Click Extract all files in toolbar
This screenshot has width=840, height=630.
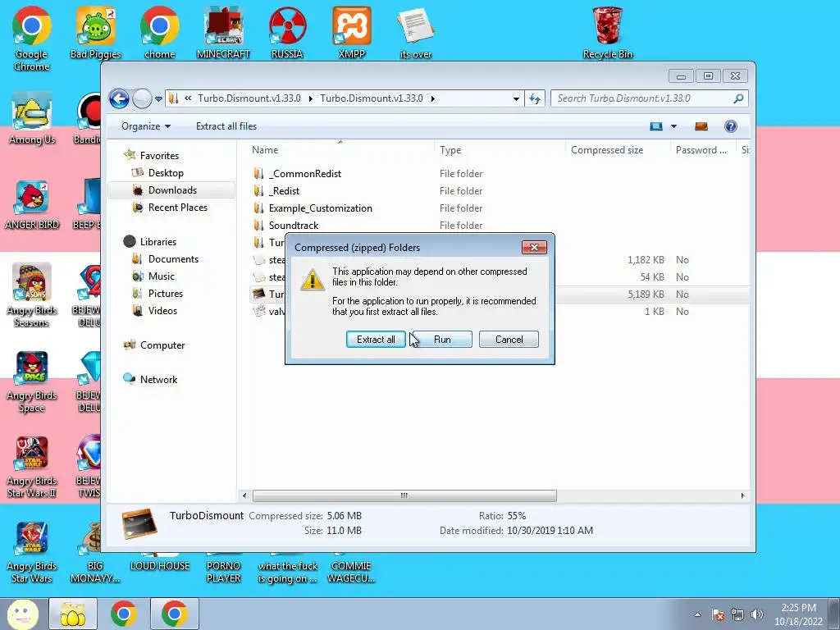(x=226, y=126)
